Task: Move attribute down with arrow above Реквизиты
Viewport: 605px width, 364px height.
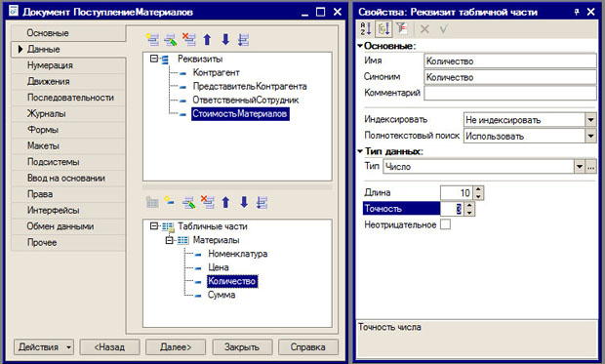Action: pos(225,39)
